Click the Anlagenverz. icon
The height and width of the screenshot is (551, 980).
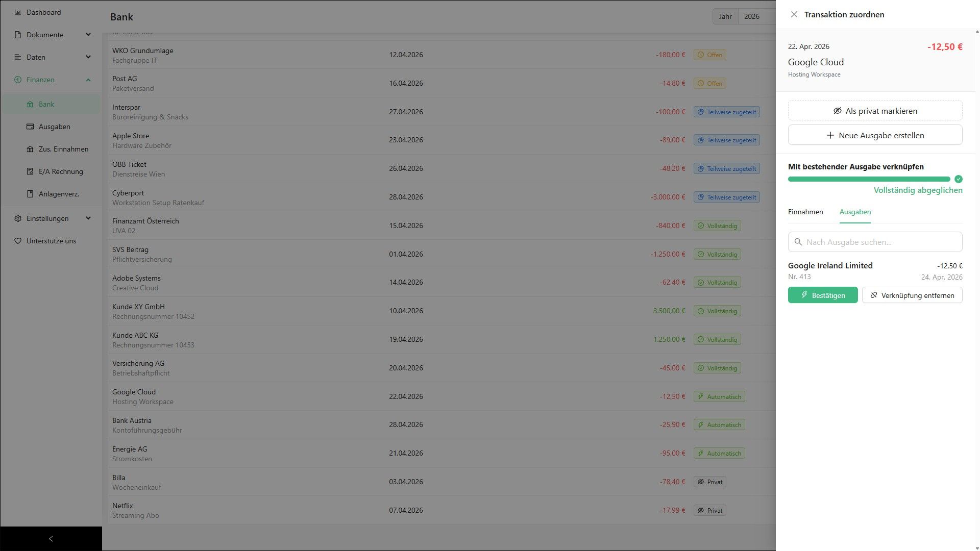(x=30, y=194)
